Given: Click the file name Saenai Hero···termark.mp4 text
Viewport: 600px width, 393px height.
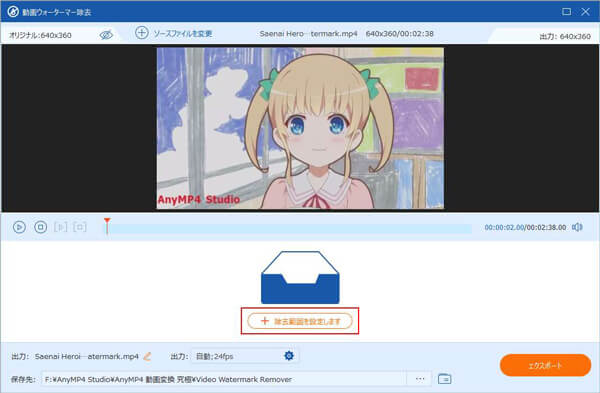Looking at the screenshot, I should coord(308,34).
